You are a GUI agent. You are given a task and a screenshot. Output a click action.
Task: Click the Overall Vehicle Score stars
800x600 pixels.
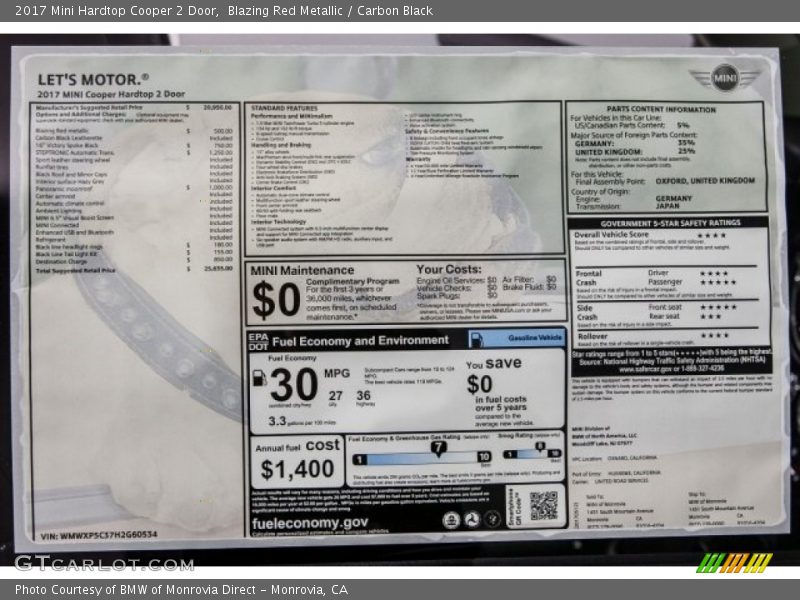tap(711, 236)
